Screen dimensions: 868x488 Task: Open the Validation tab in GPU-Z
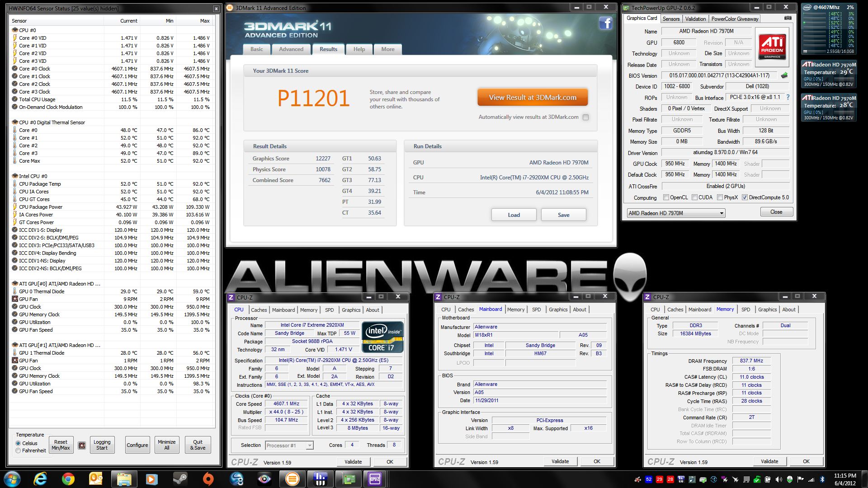point(695,19)
